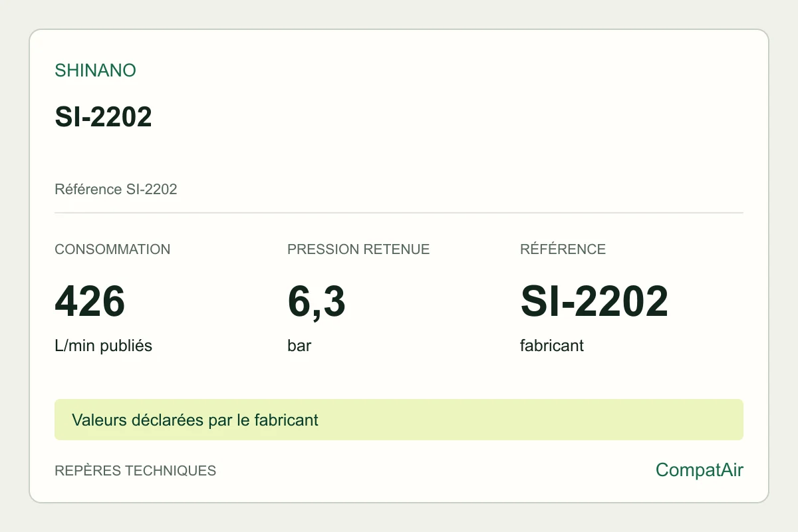
Task: Select the 426 consumption value
Action: click(90, 301)
